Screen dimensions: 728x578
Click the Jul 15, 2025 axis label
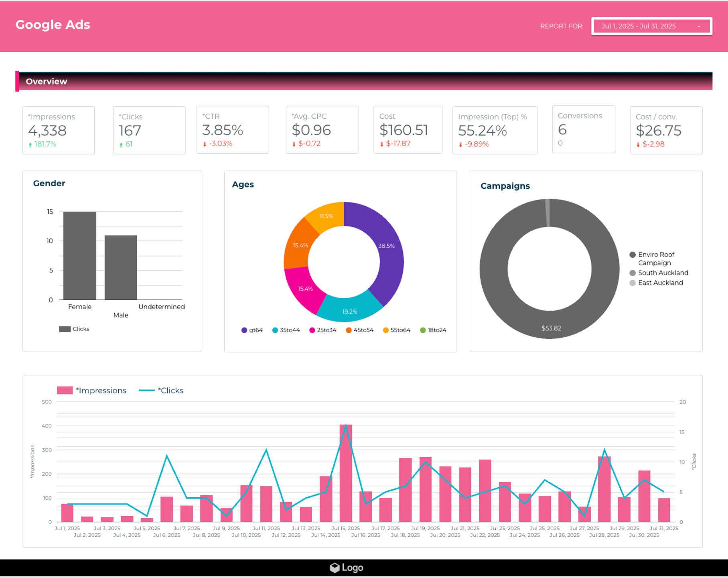[346, 528]
